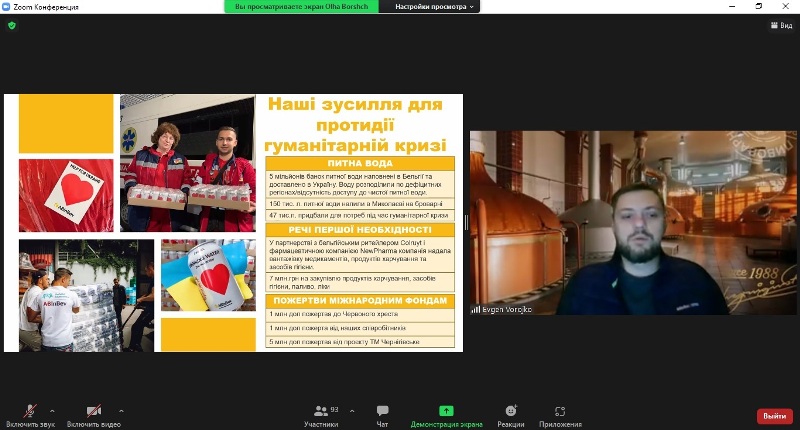Click signal strength icon beside Evgen Vorojko
800x430 pixels.
click(476, 309)
